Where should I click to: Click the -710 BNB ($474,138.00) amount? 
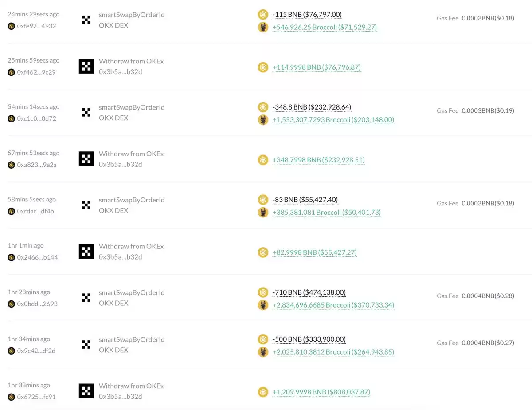[309, 292]
